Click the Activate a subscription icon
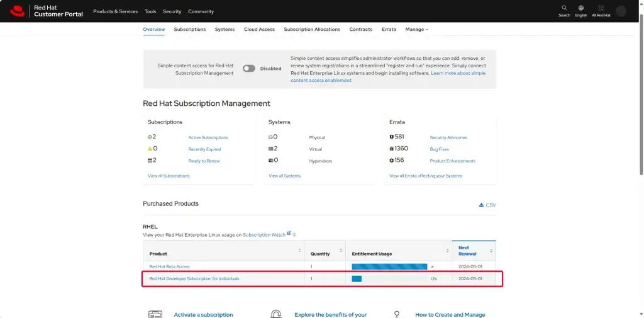Image resolution: width=644 pixels, height=318 pixels. pyautogui.click(x=155, y=314)
